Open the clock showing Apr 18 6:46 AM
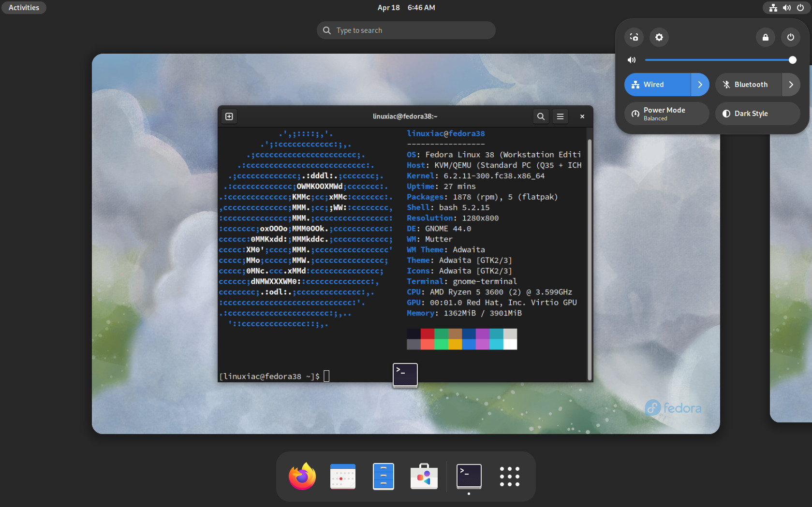Screen dimensions: 812x507 pos(406,8)
